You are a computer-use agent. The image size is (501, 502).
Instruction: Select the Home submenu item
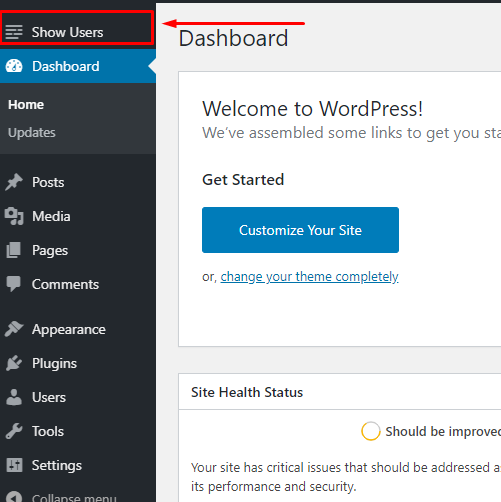coord(26,105)
